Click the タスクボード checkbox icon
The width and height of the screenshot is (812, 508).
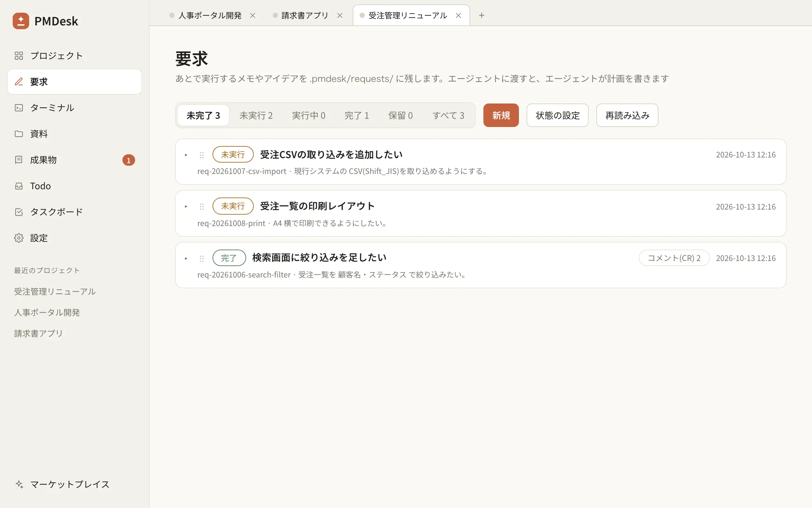(19, 212)
